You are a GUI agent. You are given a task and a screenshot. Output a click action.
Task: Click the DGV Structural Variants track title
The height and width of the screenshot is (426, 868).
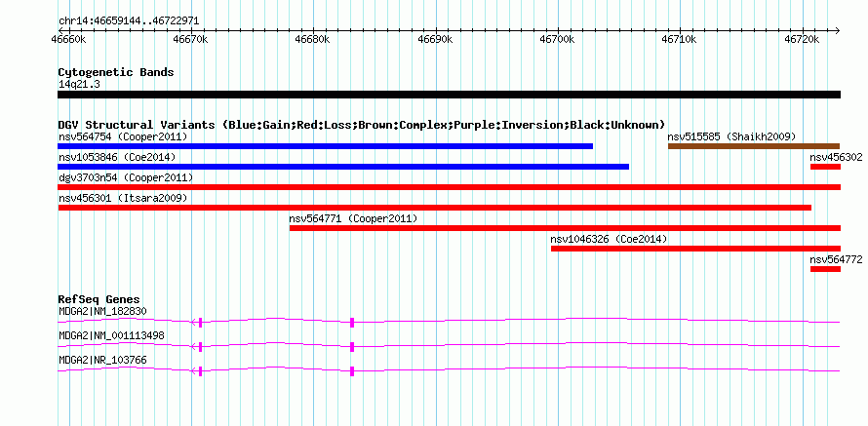(x=362, y=125)
